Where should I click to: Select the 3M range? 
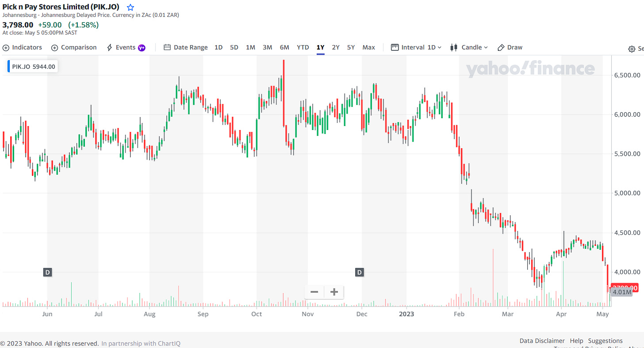(x=267, y=47)
